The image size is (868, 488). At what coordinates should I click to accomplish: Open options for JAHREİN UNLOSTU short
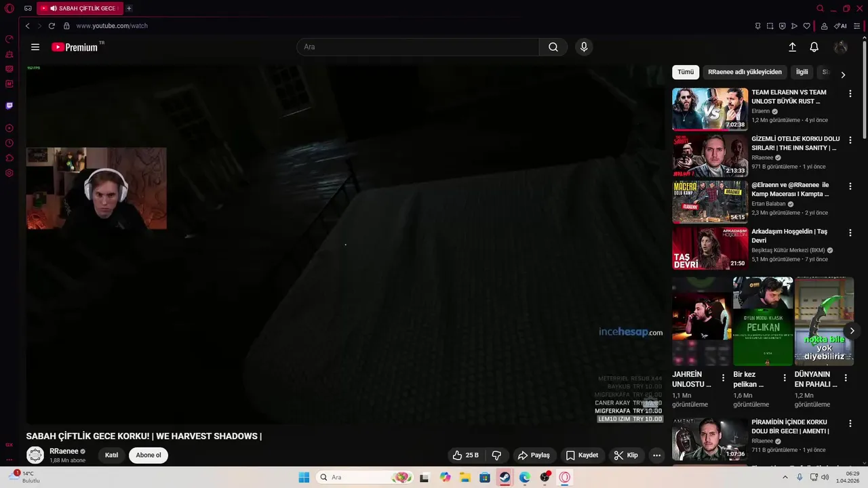pyautogui.click(x=723, y=378)
